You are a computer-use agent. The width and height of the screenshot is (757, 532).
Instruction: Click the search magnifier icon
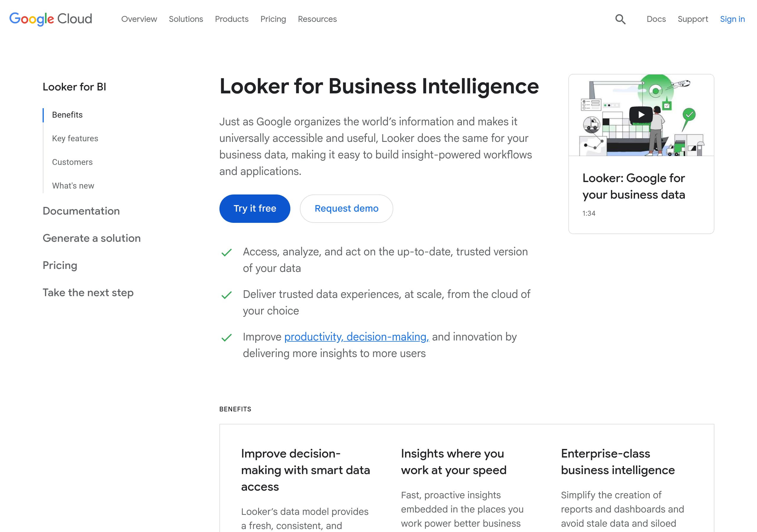[x=621, y=20]
